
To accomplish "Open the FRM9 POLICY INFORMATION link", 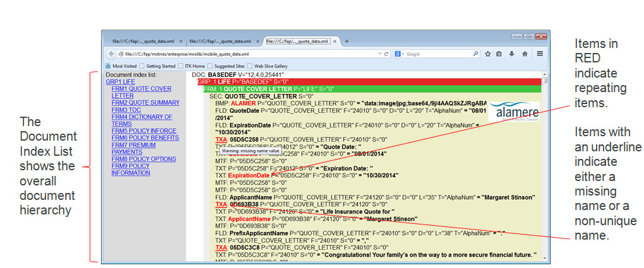I will [x=131, y=169].
